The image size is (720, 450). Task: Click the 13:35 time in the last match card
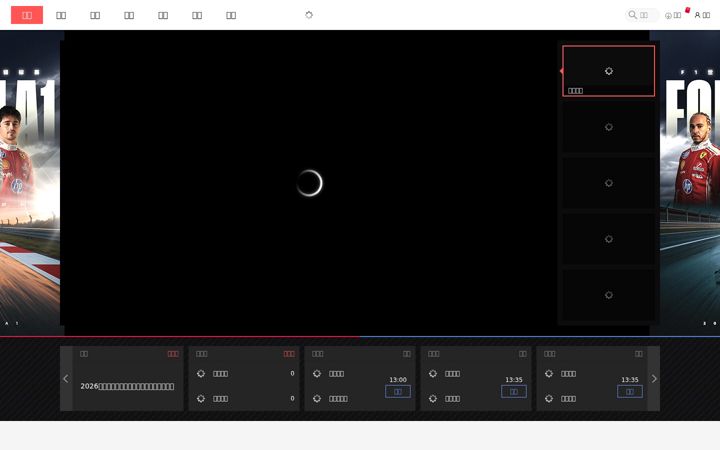pyautogui.click(x=630, y=380)
